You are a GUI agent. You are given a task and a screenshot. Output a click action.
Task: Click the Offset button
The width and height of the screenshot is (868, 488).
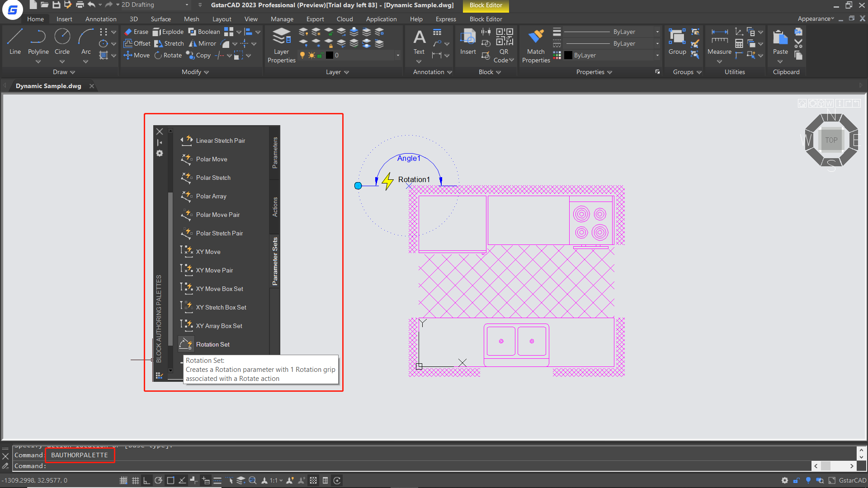click(x=137, y=43)
